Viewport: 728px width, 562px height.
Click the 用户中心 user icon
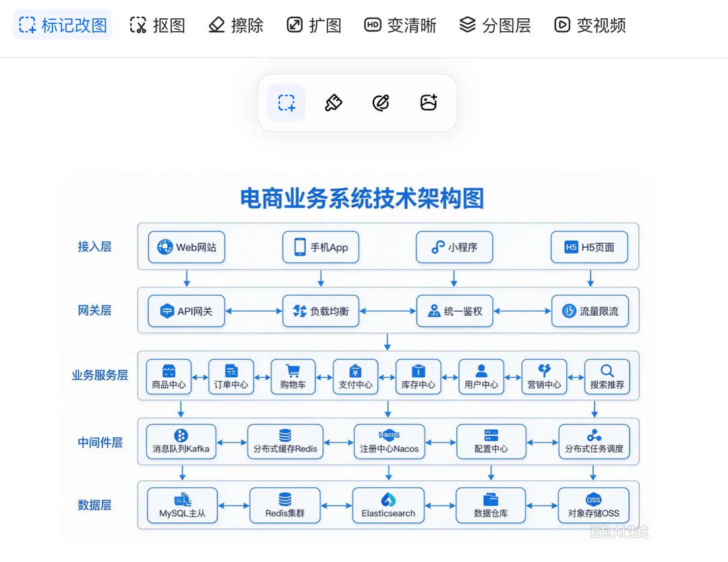tap(481, 370)
